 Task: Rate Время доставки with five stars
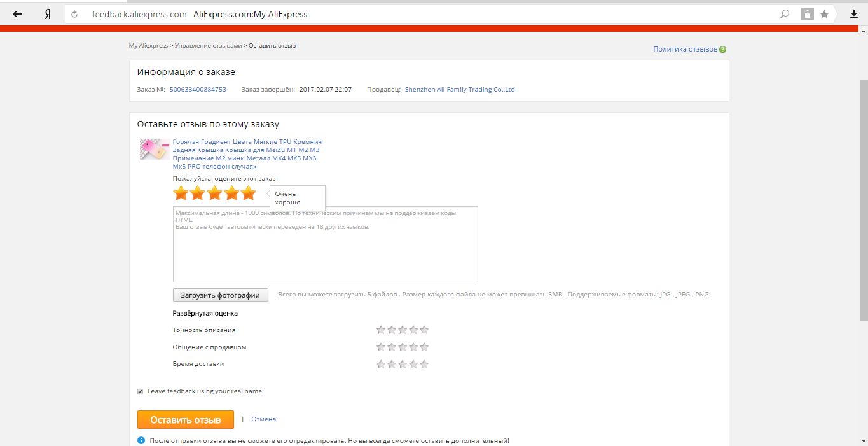424,364
